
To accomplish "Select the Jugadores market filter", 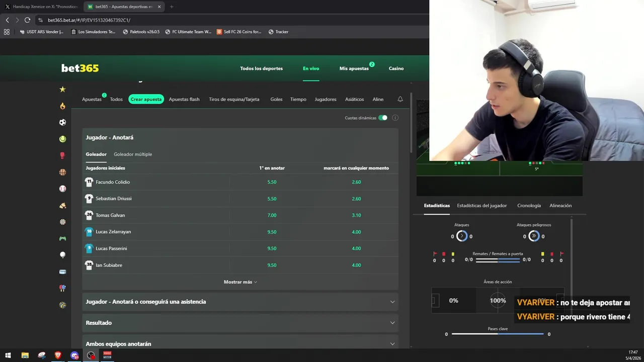I will [x=326, y=99].
